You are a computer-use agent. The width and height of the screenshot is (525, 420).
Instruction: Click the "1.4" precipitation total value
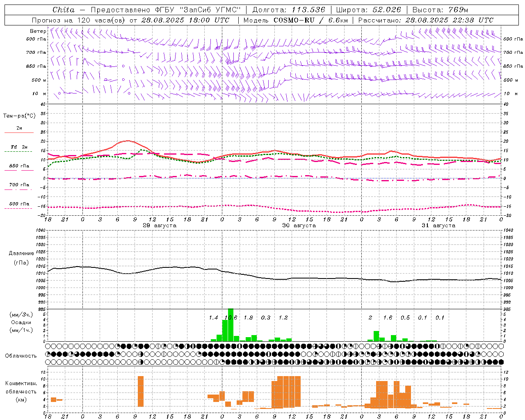pyautogui.click(x=213, y=318)
